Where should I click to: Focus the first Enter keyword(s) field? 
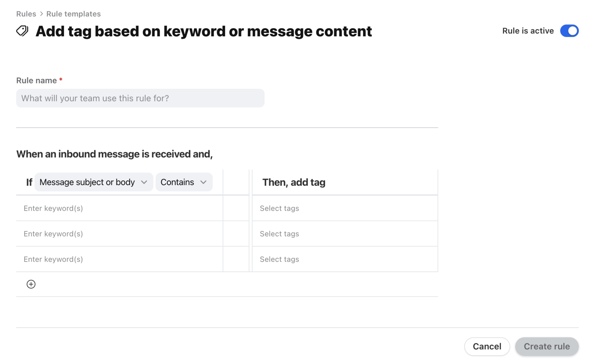tap(119, 208)
